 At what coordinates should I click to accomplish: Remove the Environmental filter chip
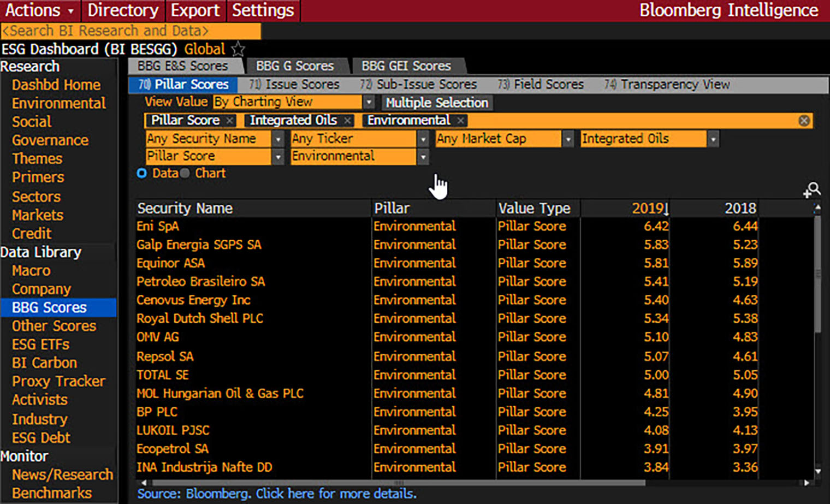point(461,121)
